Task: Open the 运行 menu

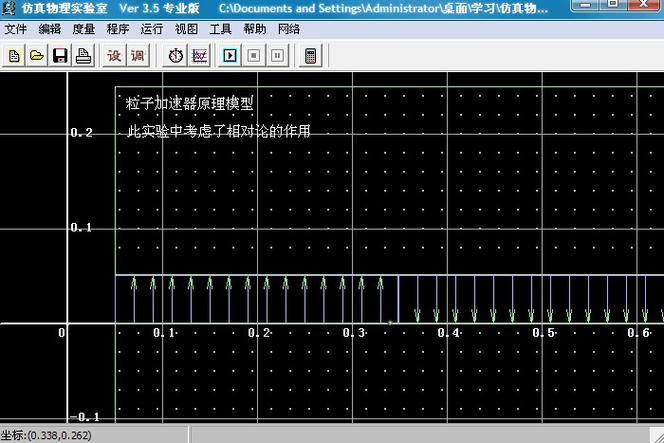Action: pos(152,29)
